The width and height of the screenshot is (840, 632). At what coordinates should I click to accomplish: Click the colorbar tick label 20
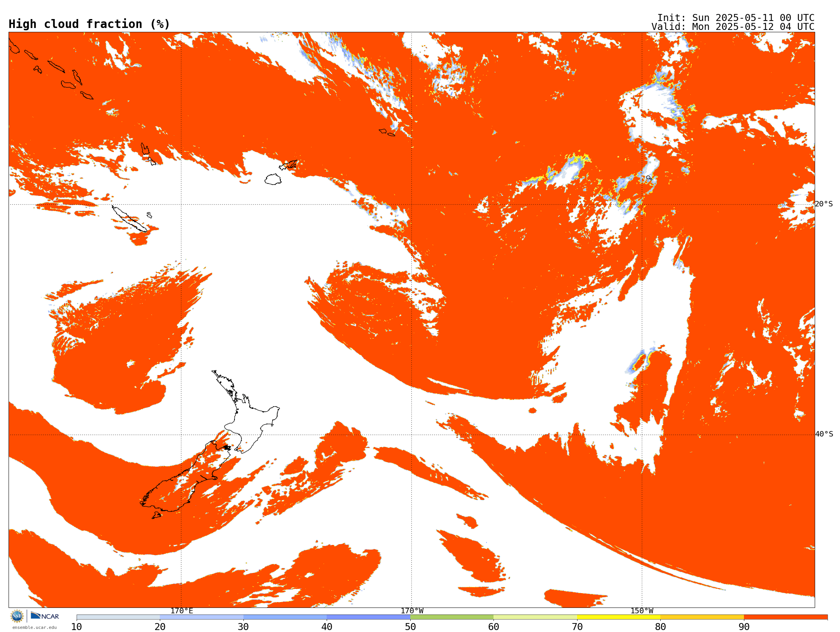point(160,627)
